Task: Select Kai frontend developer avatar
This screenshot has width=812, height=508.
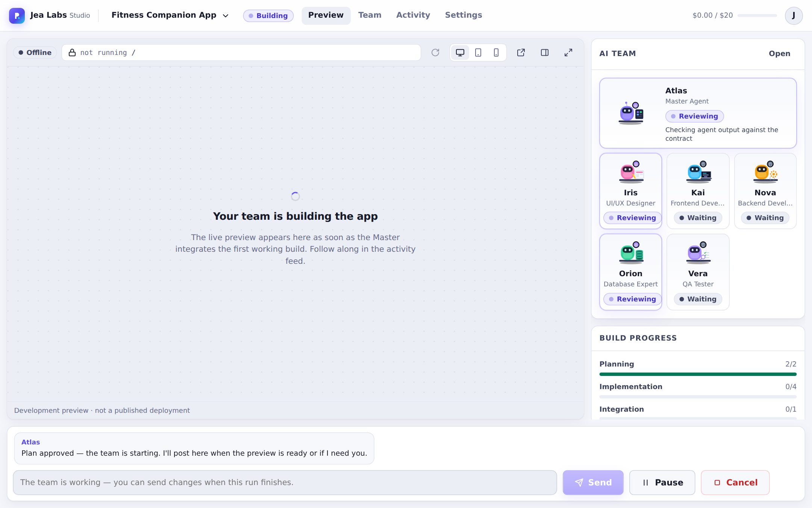Action: coord(698,172)
